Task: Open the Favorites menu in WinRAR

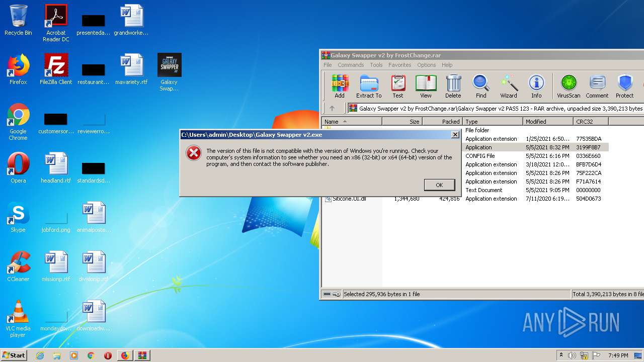Action: 399,65
